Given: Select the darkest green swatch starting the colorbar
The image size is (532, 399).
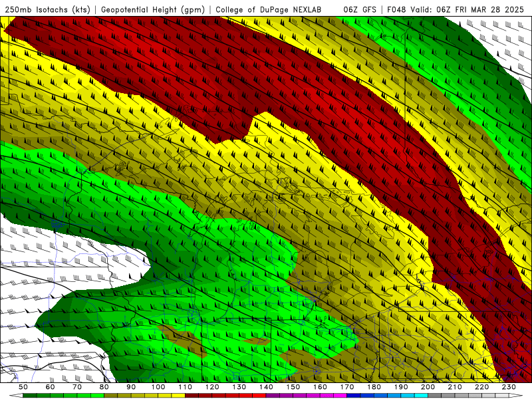Looking at the screenshot, I should [x=30, y=396].
